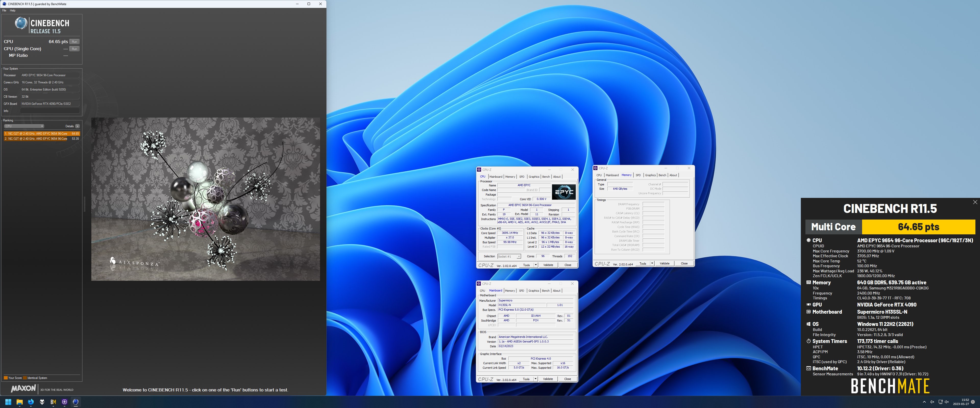Open File Explorer from the taskbar
Screen dimensions: 980x408
[19, 402]
